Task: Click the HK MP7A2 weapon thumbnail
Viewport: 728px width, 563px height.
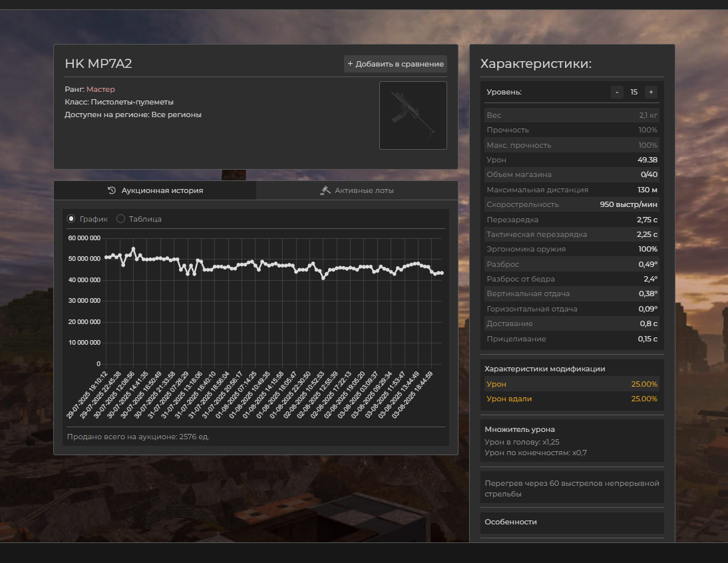Action: tap(413, 116)
